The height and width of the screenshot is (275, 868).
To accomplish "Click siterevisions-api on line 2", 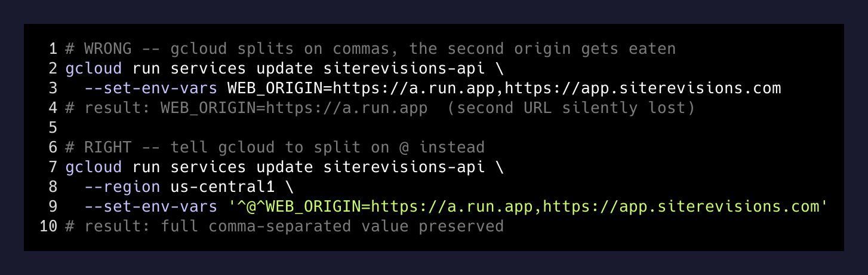I will [x=404, y=69].
